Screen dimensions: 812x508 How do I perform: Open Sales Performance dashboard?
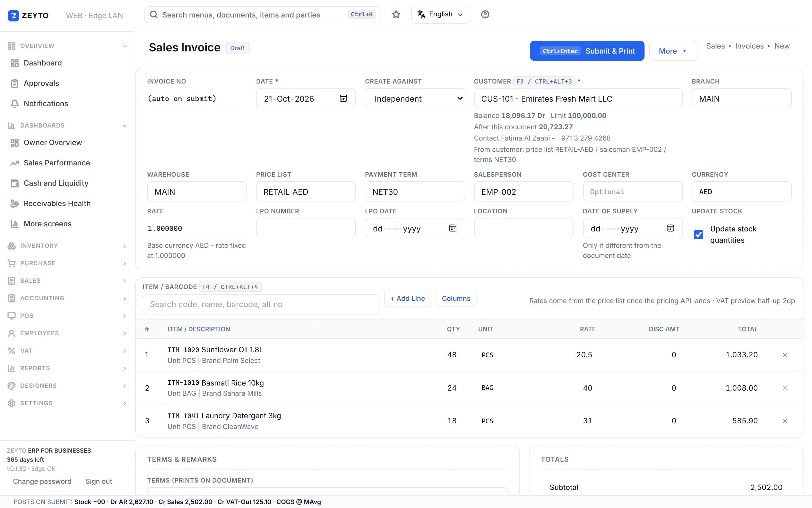point(67,163)
